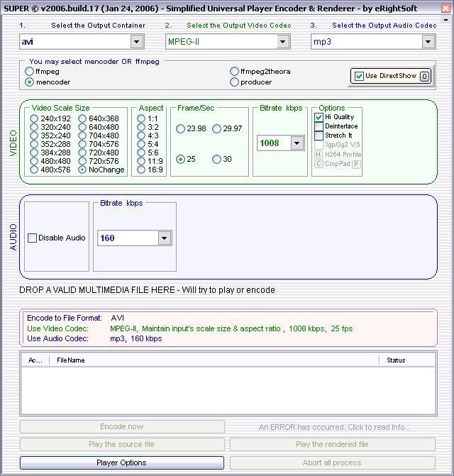The width and height of the screenshot is (454, 476).
Task: Tick the 3gp/3g2 V.5 checkbox
Action: (319, 145)
